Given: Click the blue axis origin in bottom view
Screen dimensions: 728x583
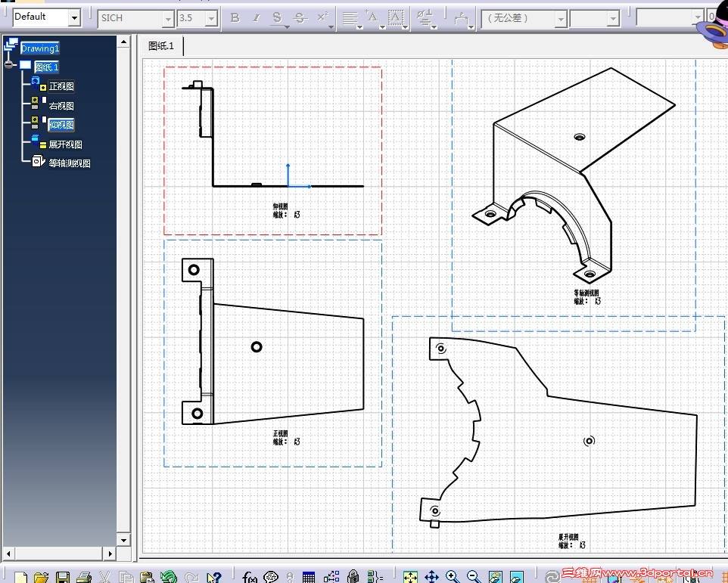Looking at the screenshot, I should pyautogui.click(x=288, y=186).
